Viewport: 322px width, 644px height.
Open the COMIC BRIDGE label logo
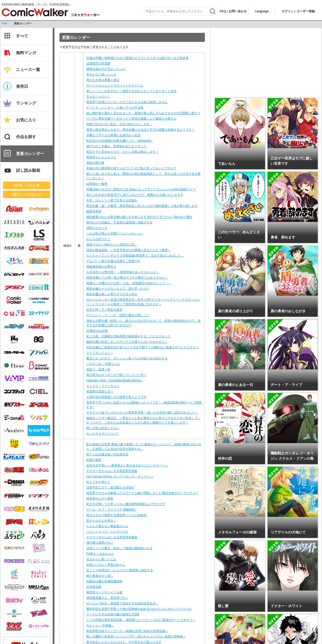tap(39, 365)
